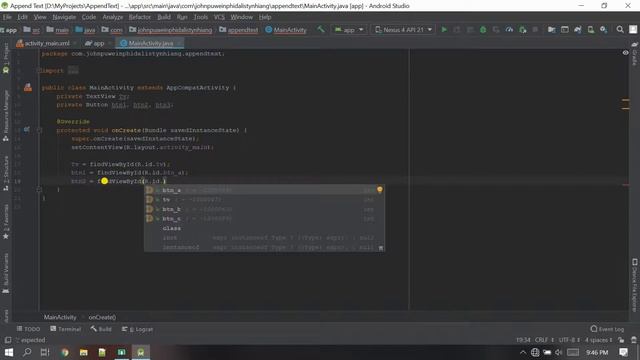Open the Windows Start menu
This screenshot has height=360, width=640.
coord(9,352)
